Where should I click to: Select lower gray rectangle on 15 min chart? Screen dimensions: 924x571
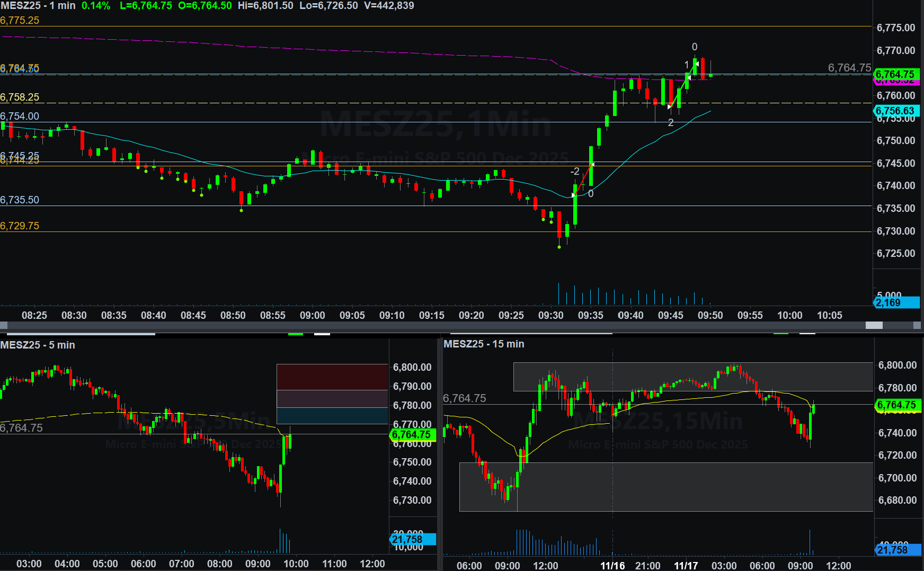click(666, 487)
